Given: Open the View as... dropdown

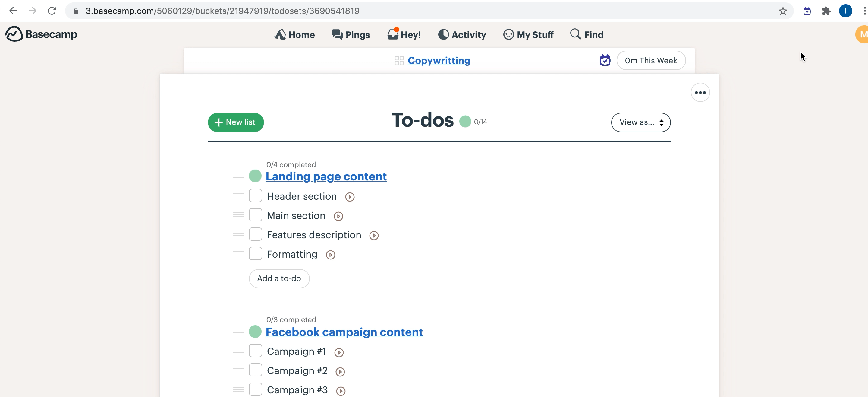Looking at the screenshot, I should tap(640, 122).
